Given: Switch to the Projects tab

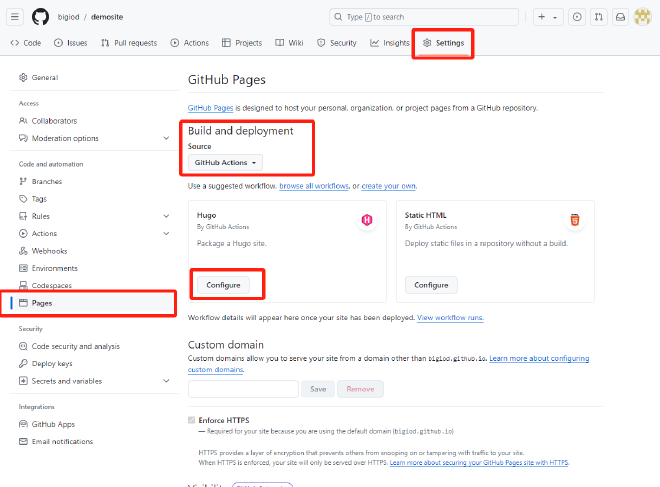Looking at the screenshot, I should tap(242, 43).
